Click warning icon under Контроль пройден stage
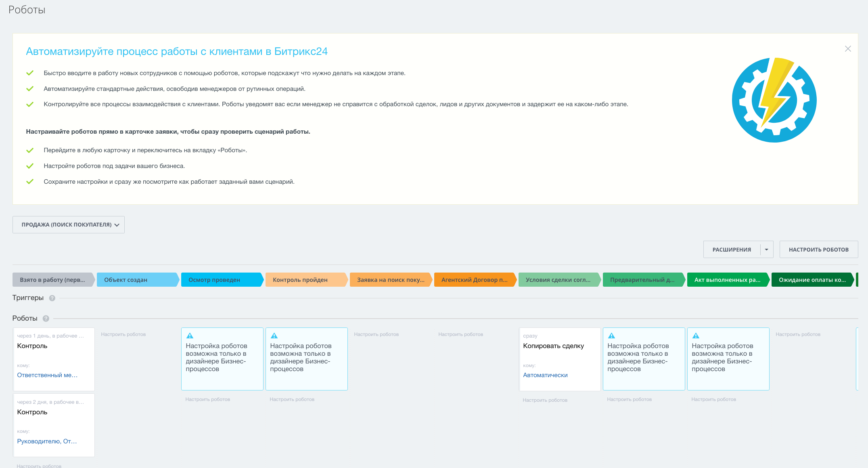Image resolution: width=868 pixels, height=468 pixels. point(274,336)
